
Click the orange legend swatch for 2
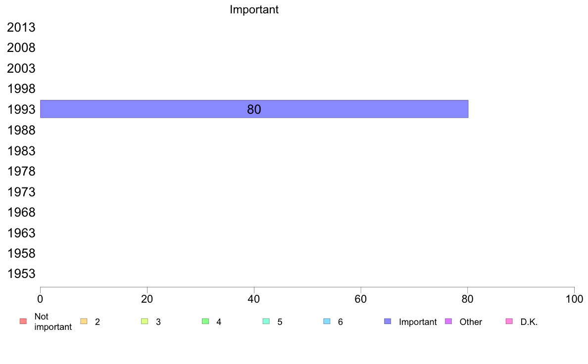point(84,321)
